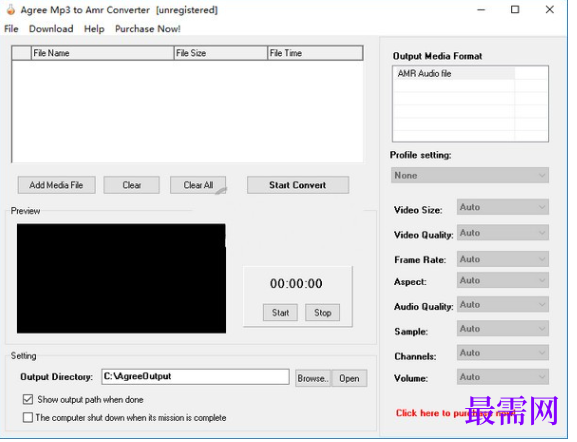Screen dimensions: 577x442
Task: Expand the Sample dropdown
Action: point(503,329)
